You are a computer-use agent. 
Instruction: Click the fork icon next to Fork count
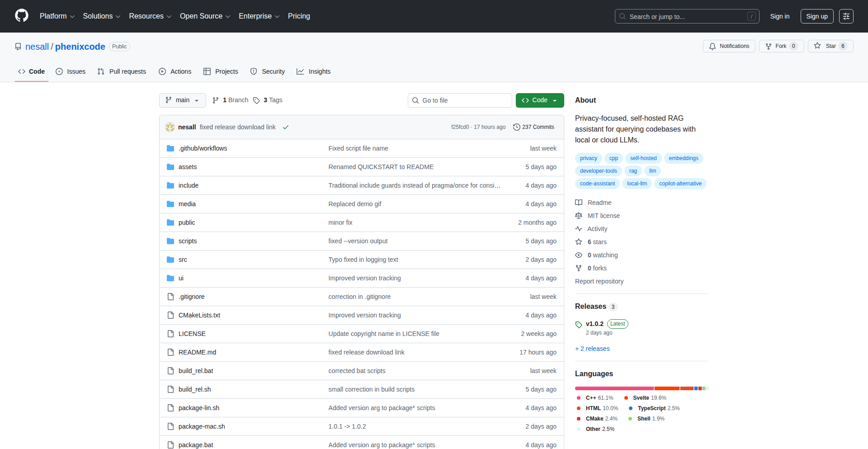tap(769, 46)
